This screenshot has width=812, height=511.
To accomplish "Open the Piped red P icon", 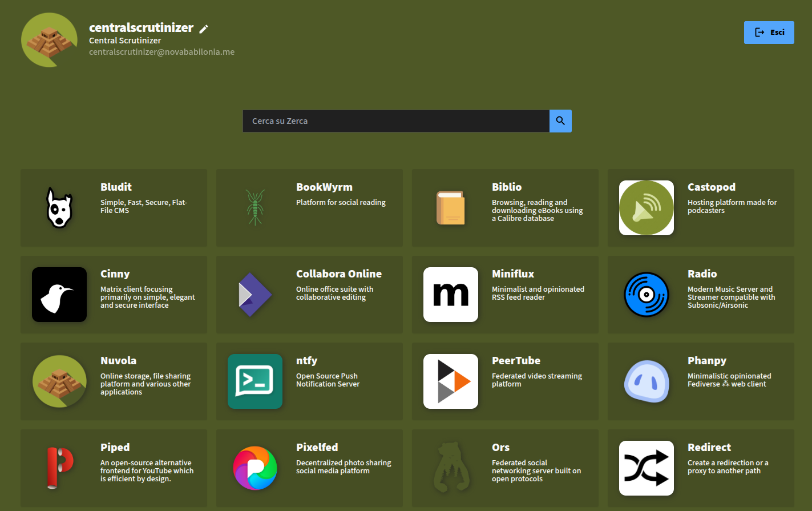I will click(x=59, y=468).
